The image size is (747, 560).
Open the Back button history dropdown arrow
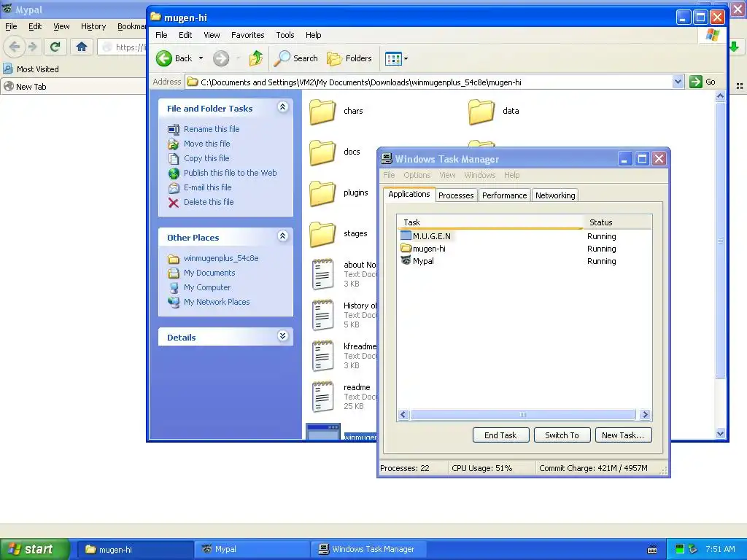pyautogui.click(x=201, y=58)
